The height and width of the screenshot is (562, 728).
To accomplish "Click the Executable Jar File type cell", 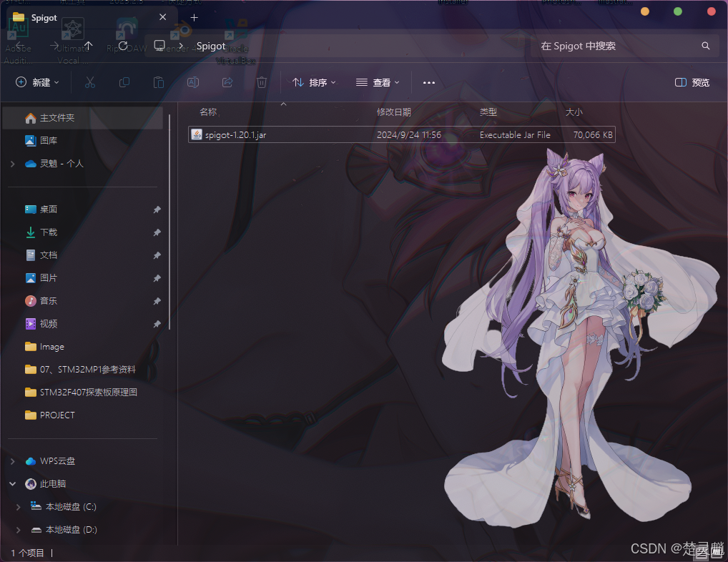I will [x=515, y=135].
